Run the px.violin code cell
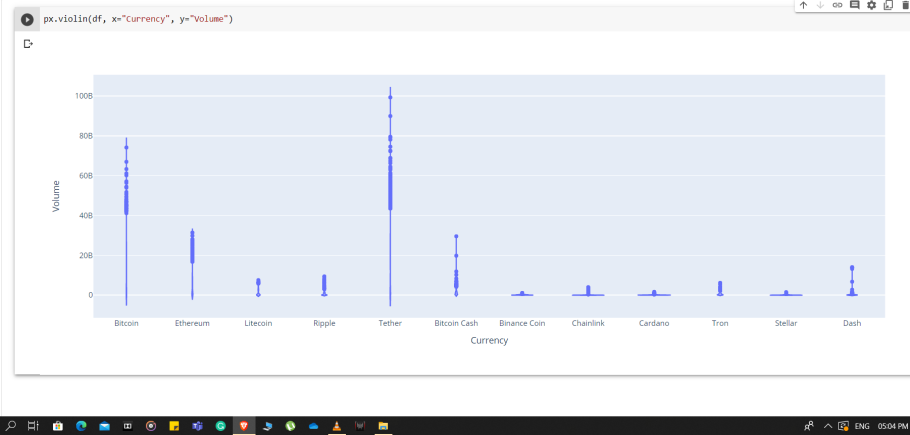This screenshot has height=435, width=910. pos(27,20)
